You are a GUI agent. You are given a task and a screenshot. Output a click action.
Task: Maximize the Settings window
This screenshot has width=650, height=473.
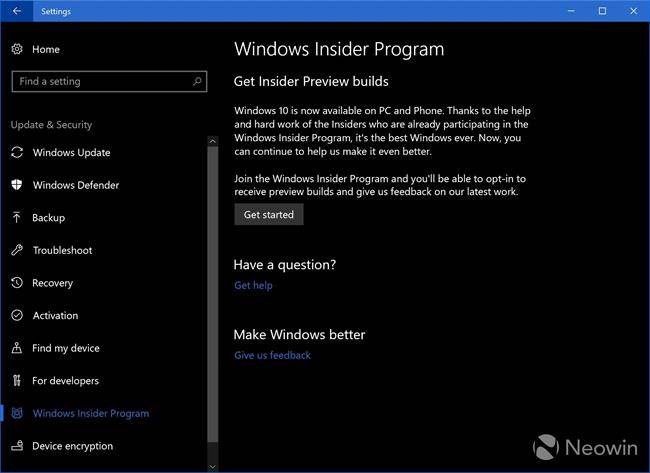602,11
